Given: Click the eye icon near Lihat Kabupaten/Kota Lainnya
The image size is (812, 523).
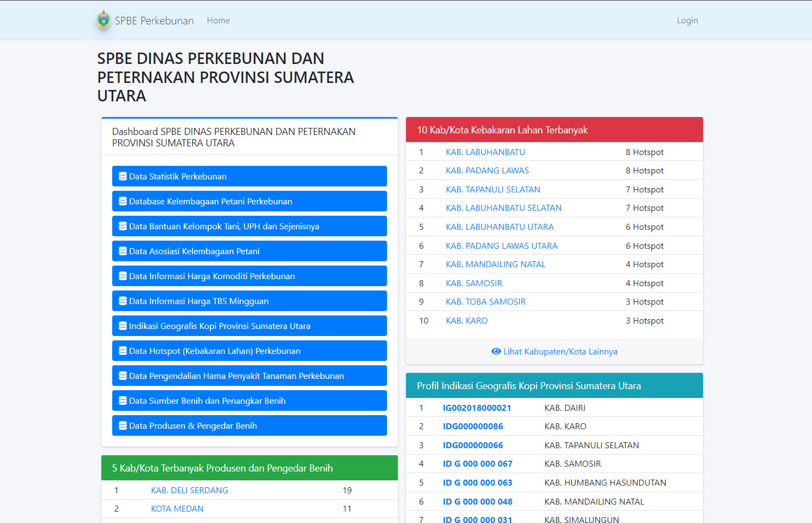Looking at the screenshot, I should tap(495, 351).
